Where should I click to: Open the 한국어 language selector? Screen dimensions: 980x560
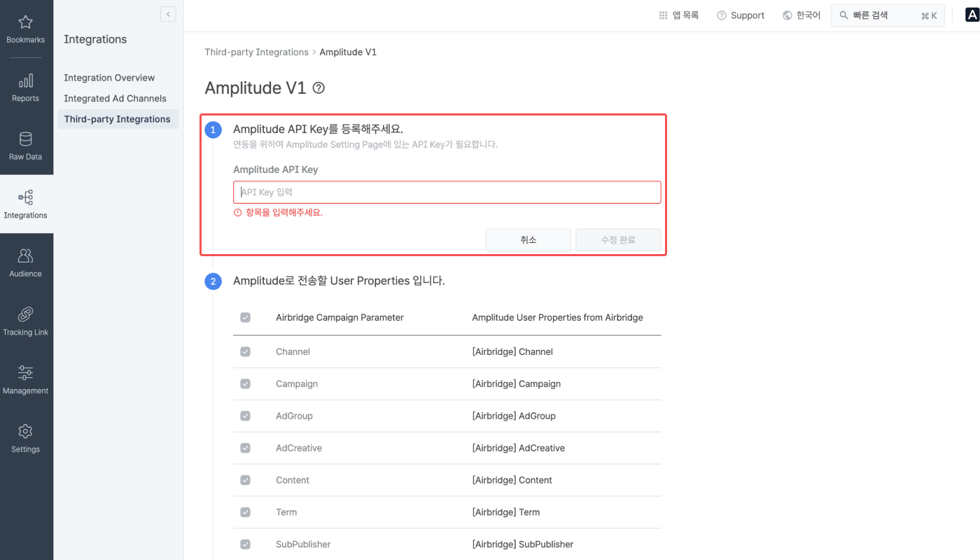click(801, 15)
